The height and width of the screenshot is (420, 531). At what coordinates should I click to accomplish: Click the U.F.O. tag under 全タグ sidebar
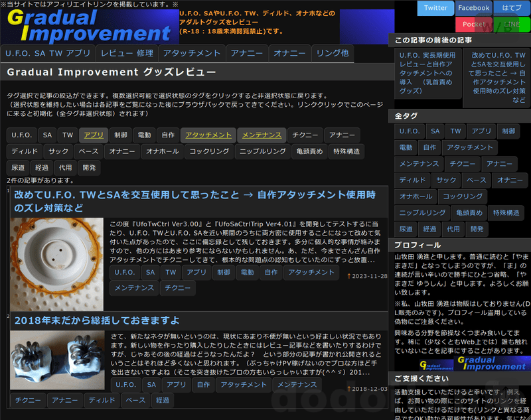pos(410,131)
